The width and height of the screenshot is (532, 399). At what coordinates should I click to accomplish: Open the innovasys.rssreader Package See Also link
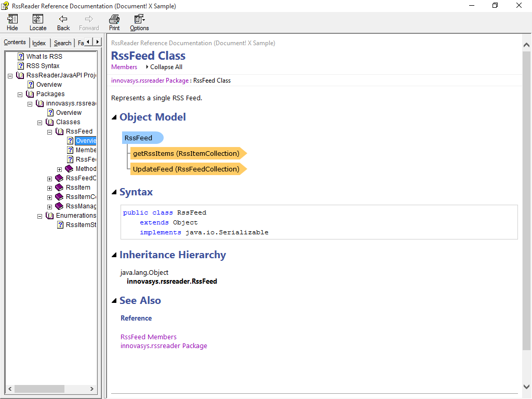(164, 345)
